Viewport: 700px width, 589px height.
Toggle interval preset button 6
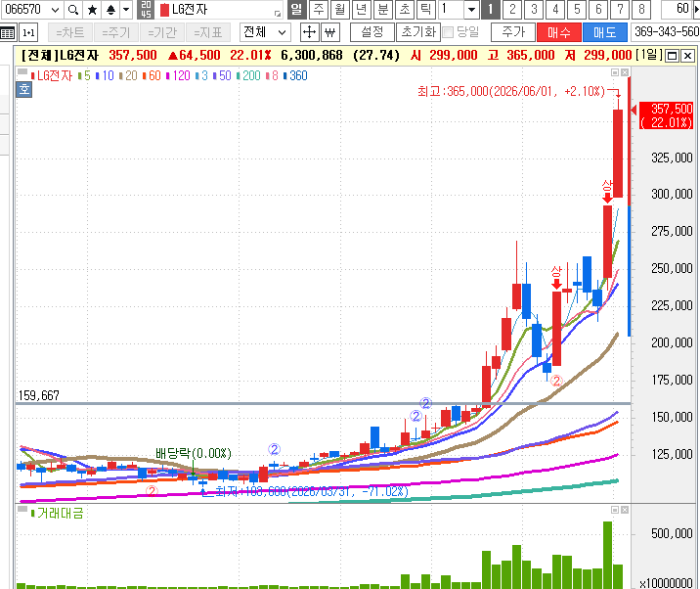point(598,10)
